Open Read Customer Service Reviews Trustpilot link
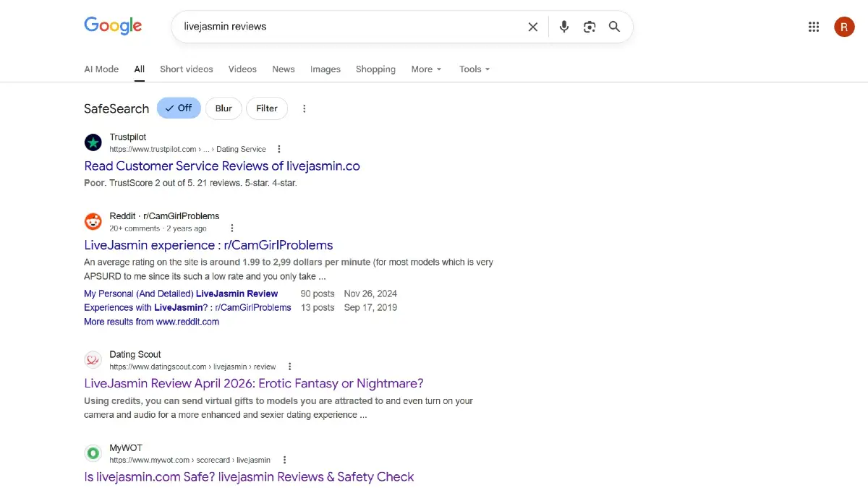 click(222, 166)
